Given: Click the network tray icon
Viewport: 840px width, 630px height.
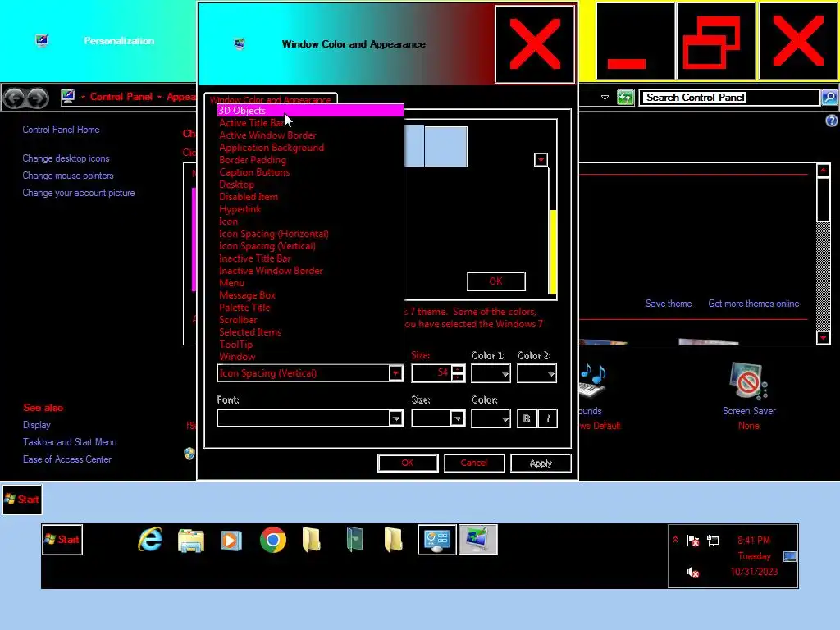Looking at the screenshot, I should (x=713, y=541).
